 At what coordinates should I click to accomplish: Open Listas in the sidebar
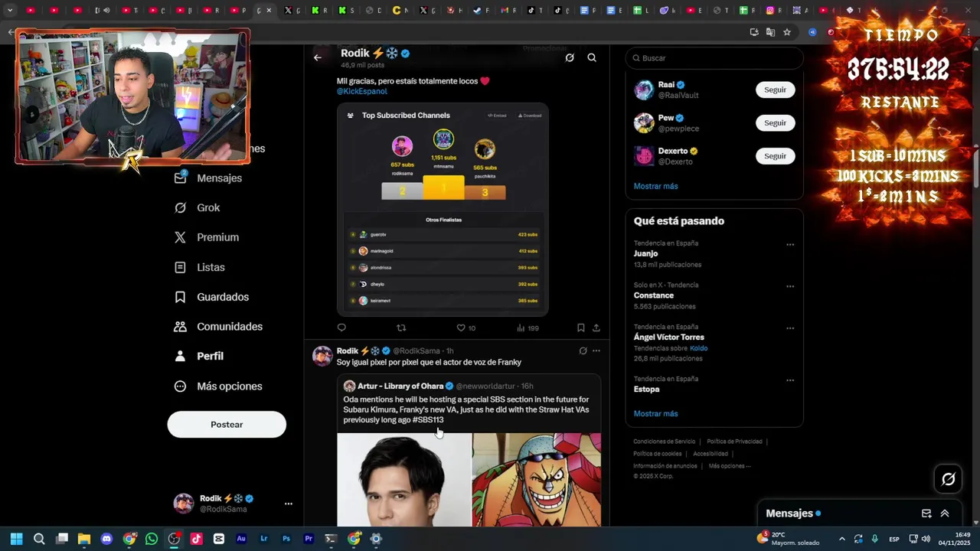click(200, 267)
